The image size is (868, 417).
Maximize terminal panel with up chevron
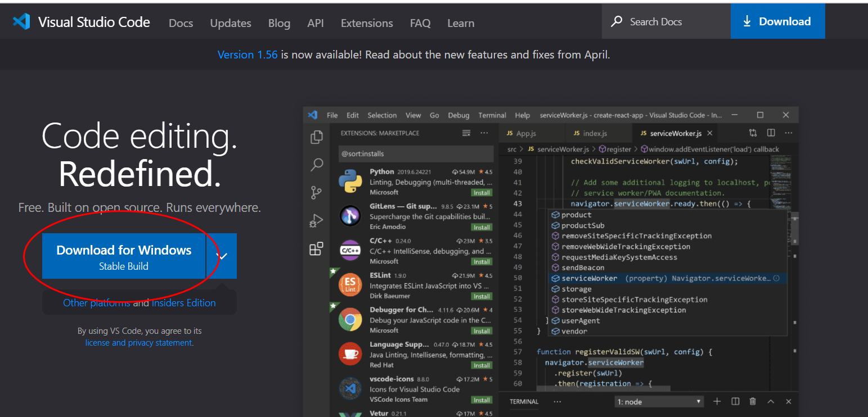click(x=771, y=401)
